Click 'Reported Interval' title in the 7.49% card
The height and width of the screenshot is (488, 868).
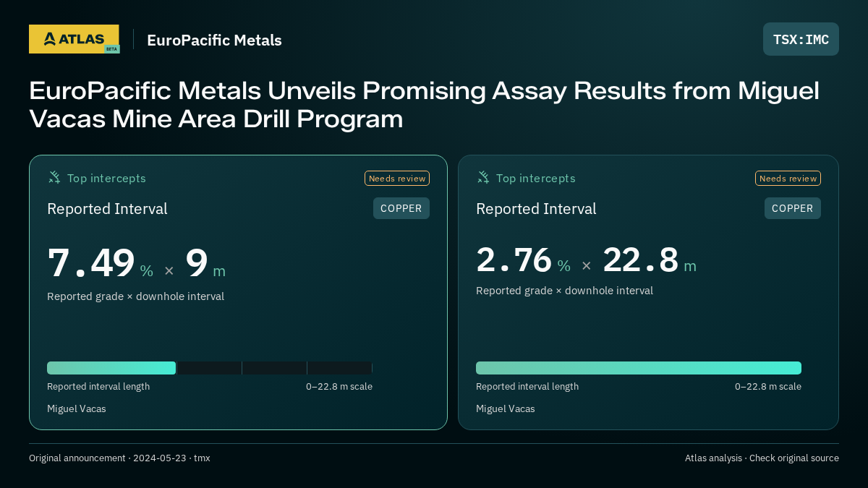pyautogui.click(x=107, y=209)
